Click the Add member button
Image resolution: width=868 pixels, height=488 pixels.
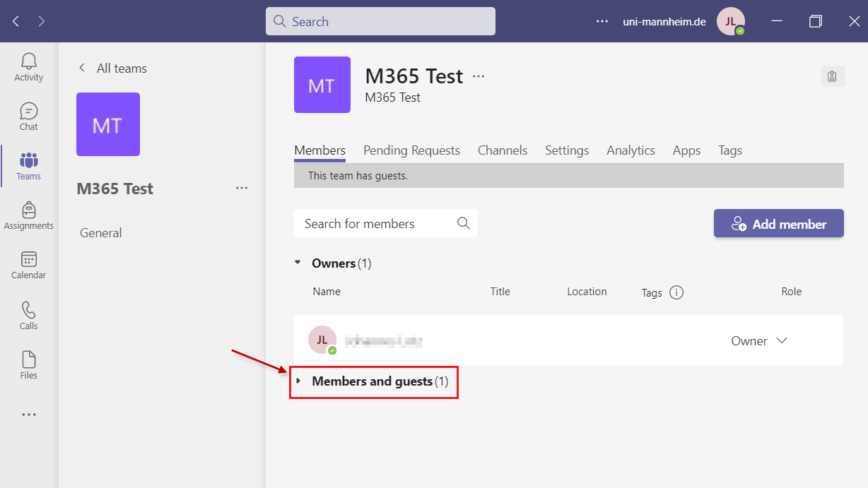[779, 223]
